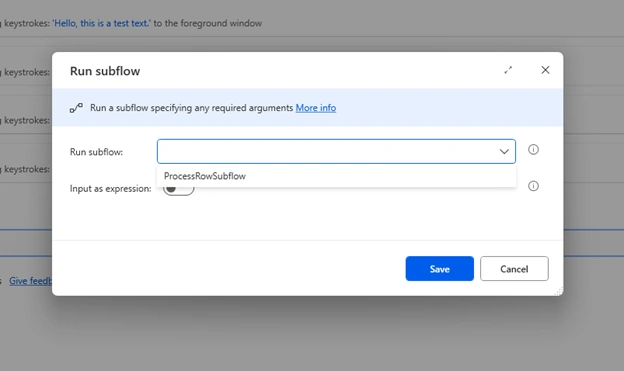The height and width of the screenshot is (371, 624).
Task: Expand the dialog with the expand arrows icon
Action: [508, 70]
